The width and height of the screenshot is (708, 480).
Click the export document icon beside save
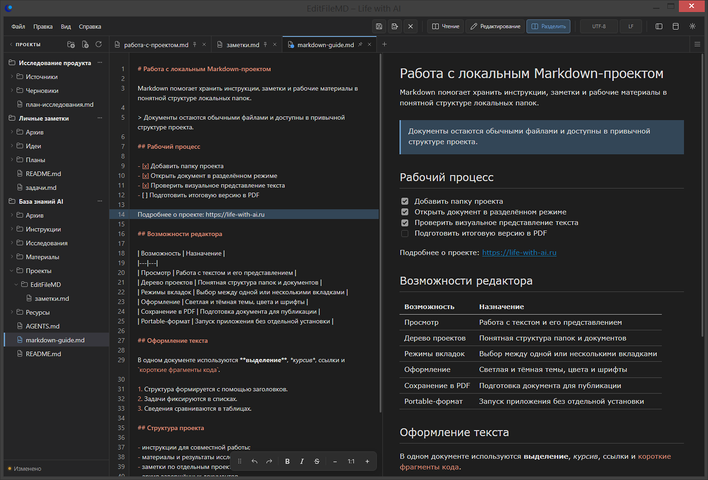pos(395,26)
